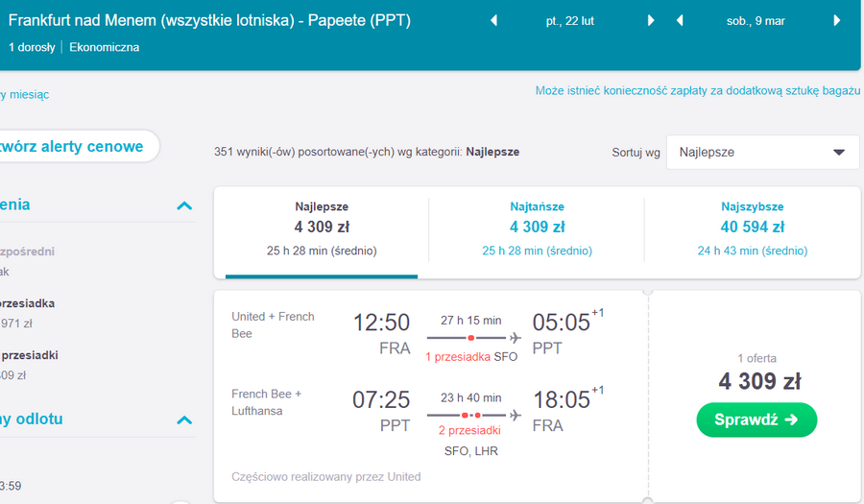Advance return date past sob., 9 mar

[x=836, y=21]
